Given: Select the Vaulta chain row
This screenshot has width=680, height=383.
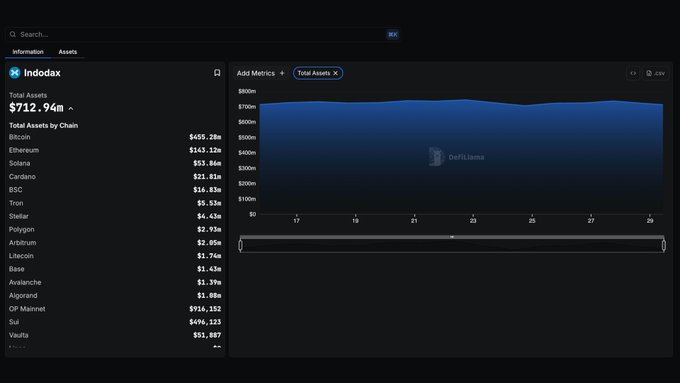Looking at the screenshot, I should tap(115, 335).
